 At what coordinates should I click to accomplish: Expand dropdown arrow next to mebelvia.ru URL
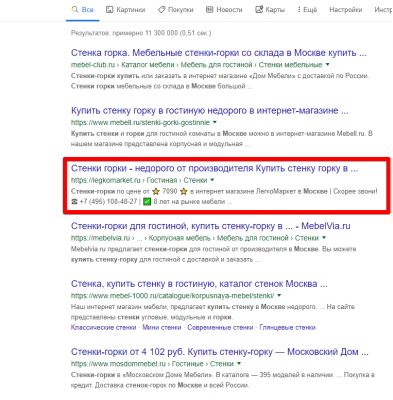tap(324, 238)
